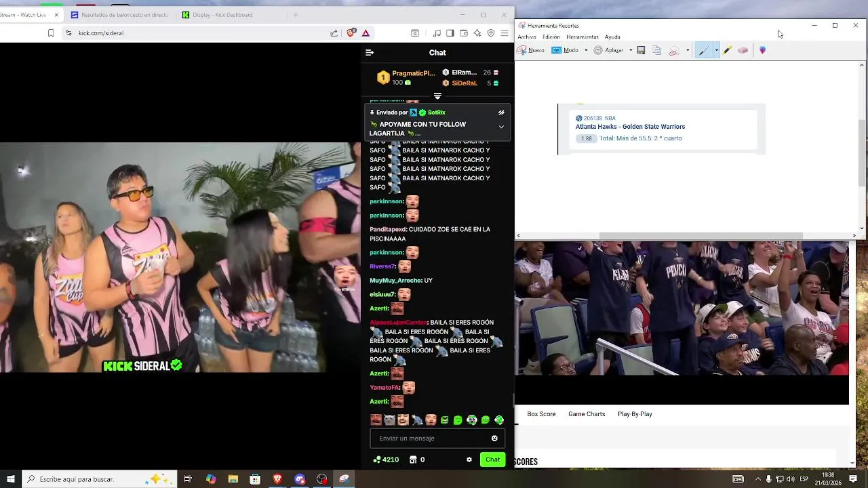Click the copy snip icon in Recortes
Viewport: 868px width, 488px height.
656,50
